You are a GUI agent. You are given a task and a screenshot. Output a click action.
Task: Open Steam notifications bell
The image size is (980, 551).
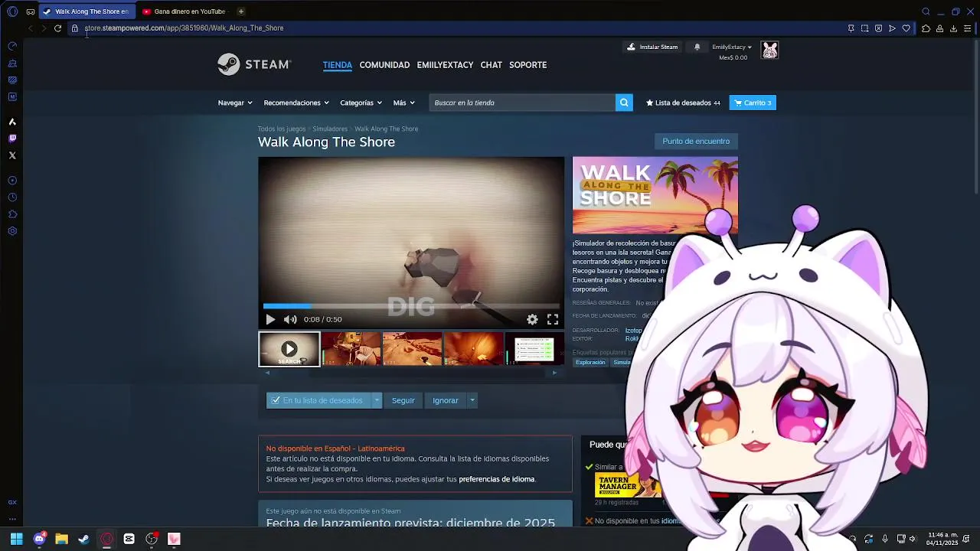[x=697, y=47]
